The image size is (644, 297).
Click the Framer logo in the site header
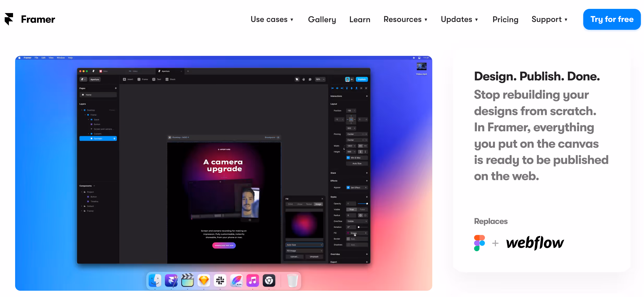pos(30,19)
